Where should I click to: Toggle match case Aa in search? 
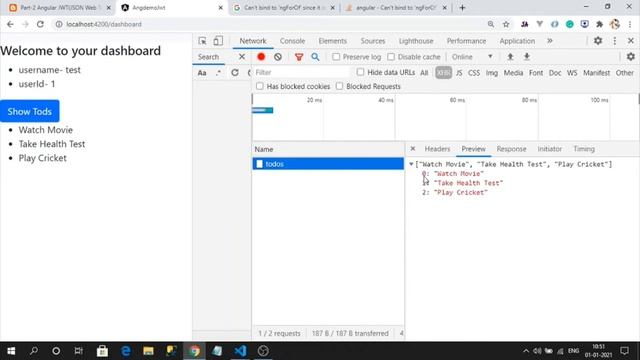202,73
